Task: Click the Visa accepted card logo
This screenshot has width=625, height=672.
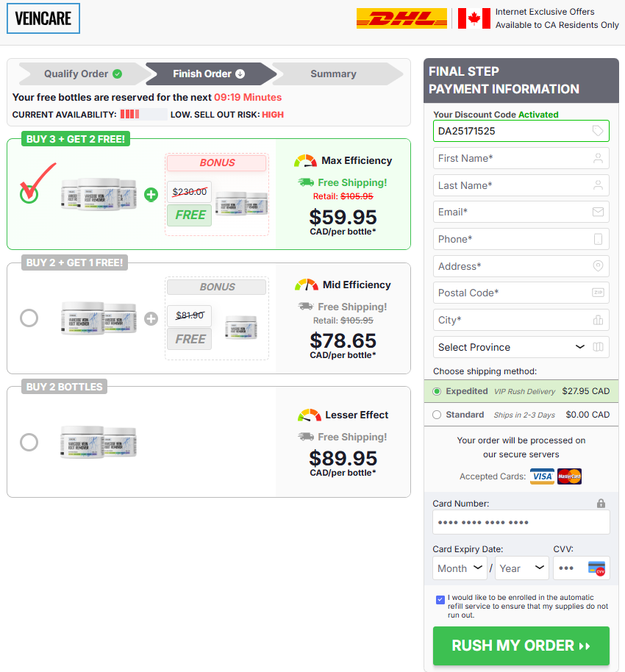Action: (542, 476)
